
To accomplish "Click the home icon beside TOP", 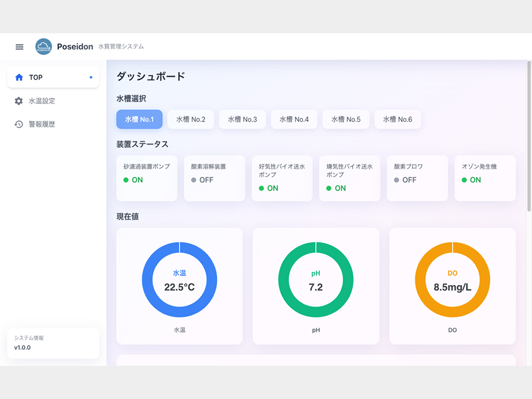I will (19, 77).
